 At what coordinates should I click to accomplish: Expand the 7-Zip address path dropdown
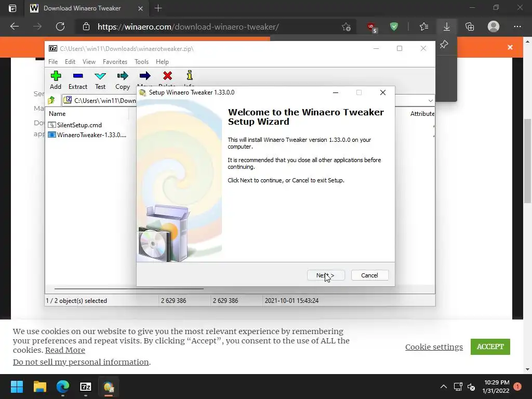tap(430, 100)
